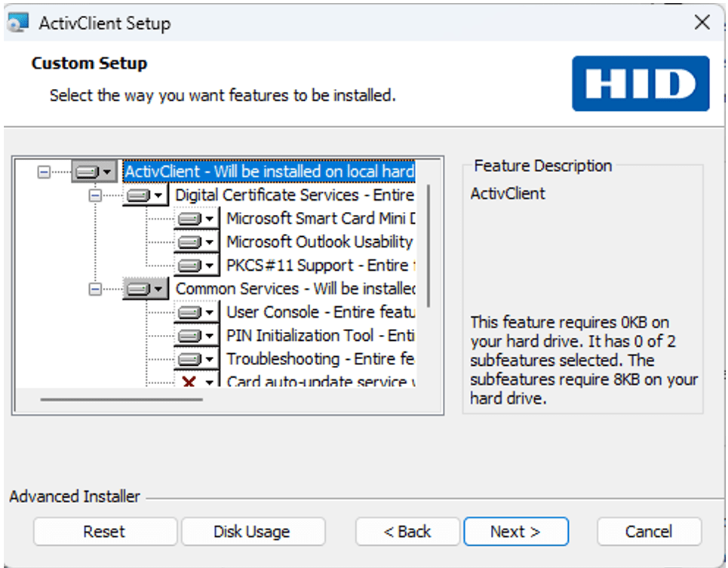Select Common Services tree row
Screen dimensions: 728x568
click(x=295, y=289)
